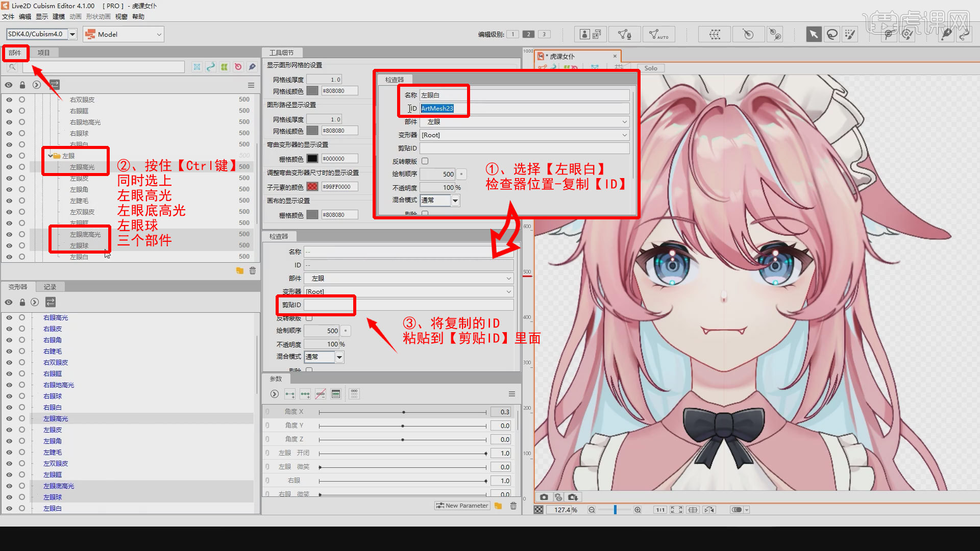Viewport: 980px width, 551px height.
Task: Check the 反转蒙版 checkbox in inspector
Action: [309, 318]
